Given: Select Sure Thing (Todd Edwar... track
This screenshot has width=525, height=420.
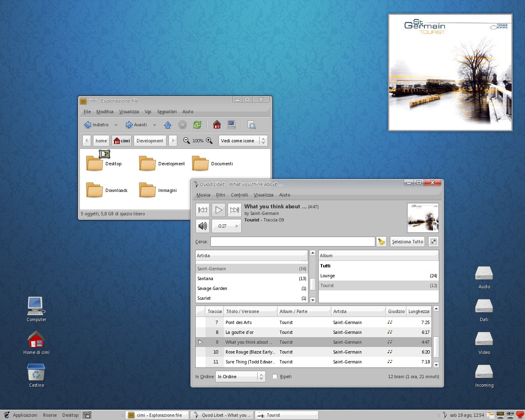Looking at the screenshot, I should point(313,362).
